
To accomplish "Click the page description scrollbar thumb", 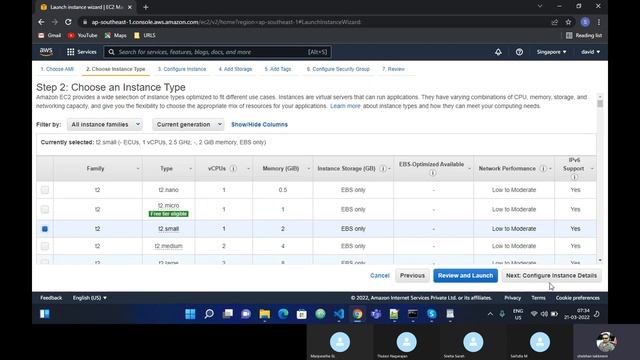I will pos(600,104).
